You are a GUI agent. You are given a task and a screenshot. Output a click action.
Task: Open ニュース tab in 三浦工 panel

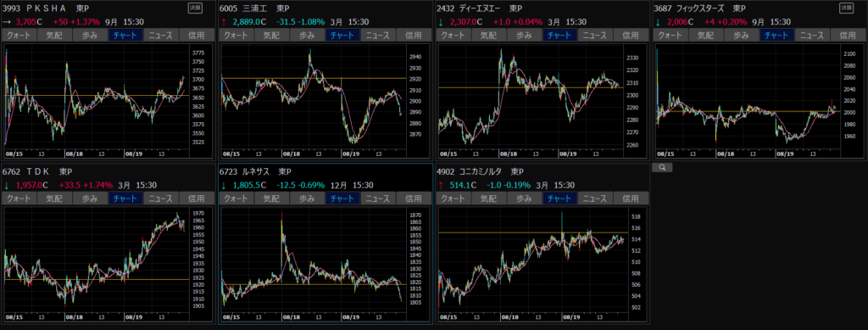click(378, 36)
